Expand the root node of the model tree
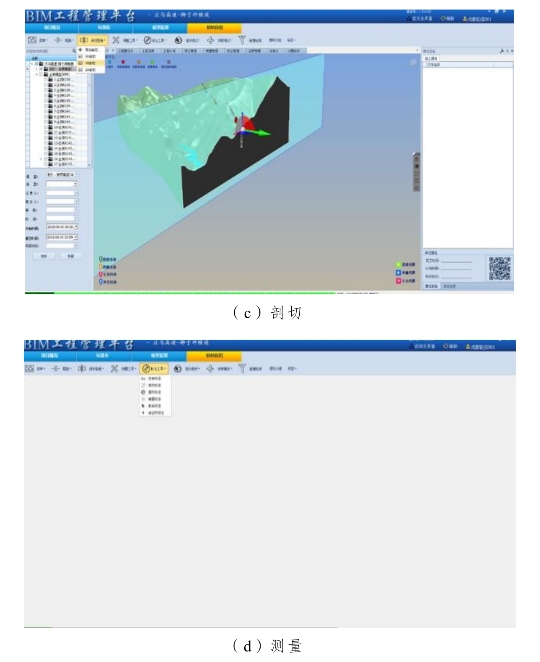 32,64
